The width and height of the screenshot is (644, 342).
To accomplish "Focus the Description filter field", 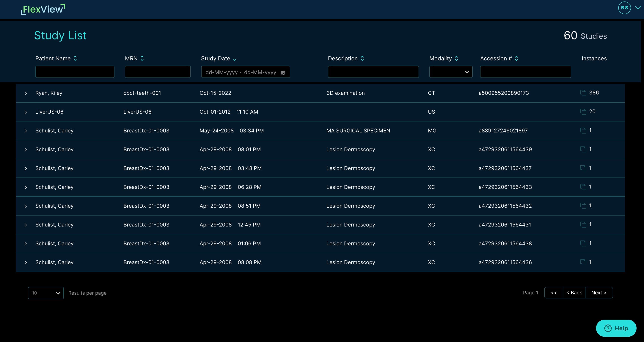I will point(373,72).
